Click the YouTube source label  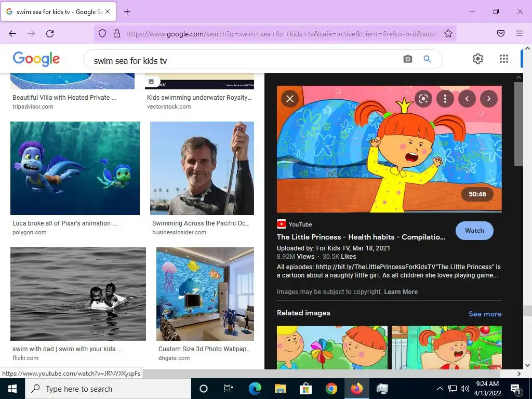pyautogui.click(x=295, y=224)
